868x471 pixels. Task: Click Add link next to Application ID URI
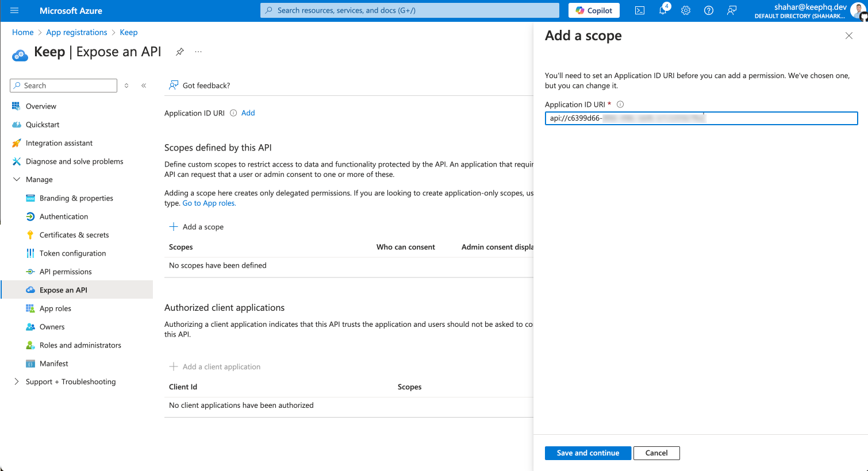tap(248, 113)
